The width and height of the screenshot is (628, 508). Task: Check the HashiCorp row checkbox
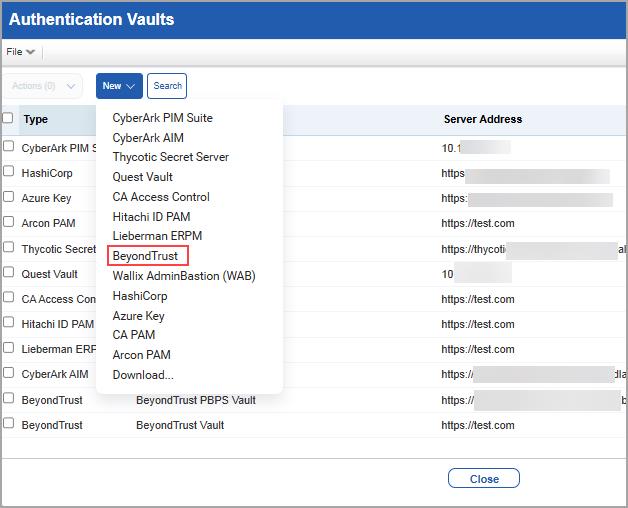pyautogui.click(x=8, y=171)
